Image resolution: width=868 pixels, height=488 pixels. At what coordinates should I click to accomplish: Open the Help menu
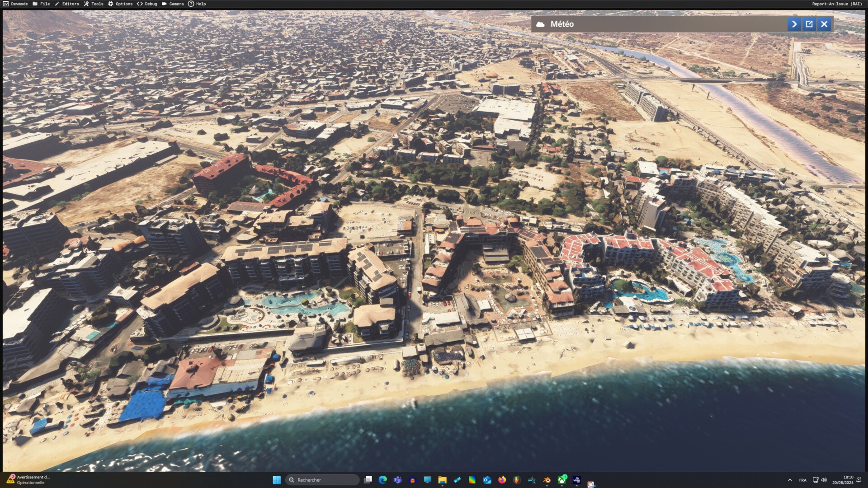tap(197, 4)
